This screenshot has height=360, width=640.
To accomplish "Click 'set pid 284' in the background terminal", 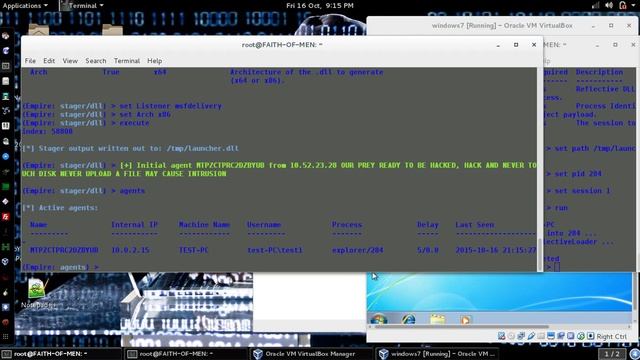I will [578, 173].
